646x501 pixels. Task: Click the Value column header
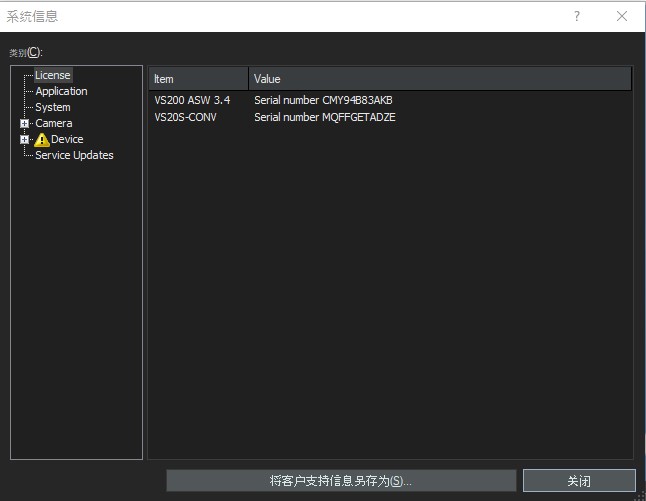tap(440, 79)
